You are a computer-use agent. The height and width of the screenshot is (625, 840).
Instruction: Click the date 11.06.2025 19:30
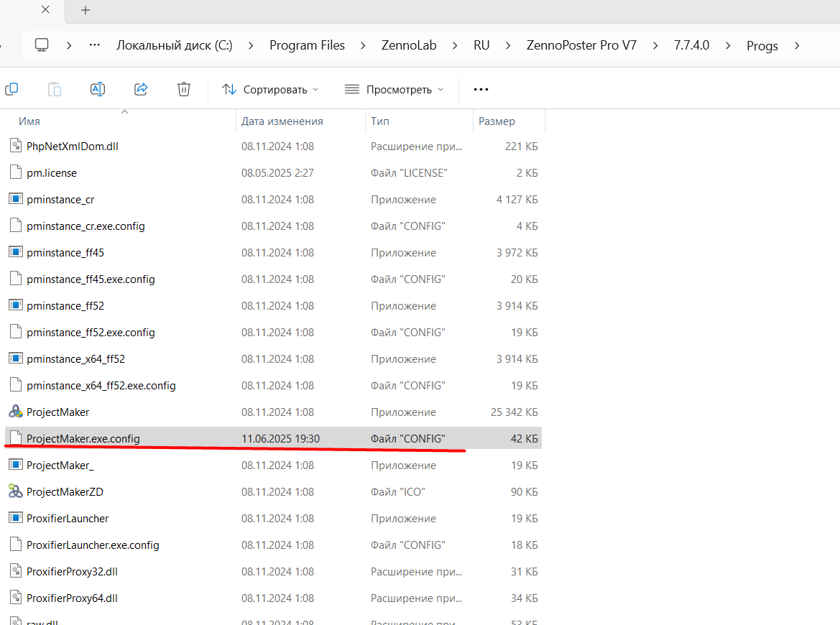281,439
